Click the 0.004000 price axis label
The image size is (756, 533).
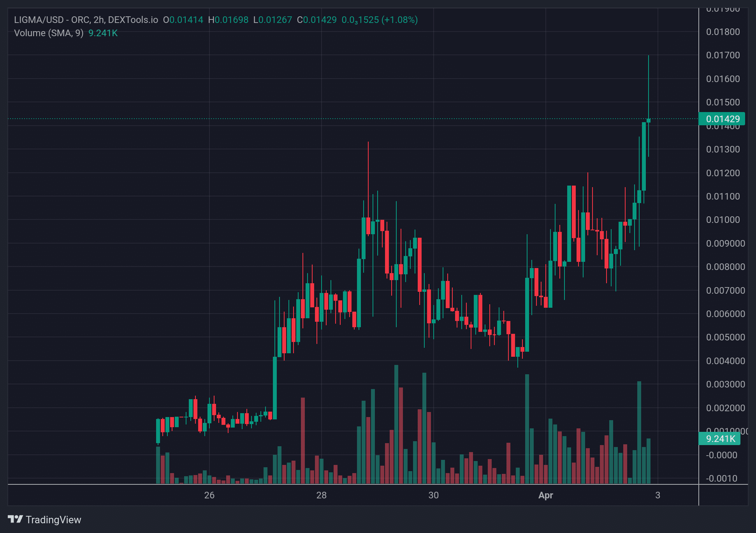click(x=726, y=361)
